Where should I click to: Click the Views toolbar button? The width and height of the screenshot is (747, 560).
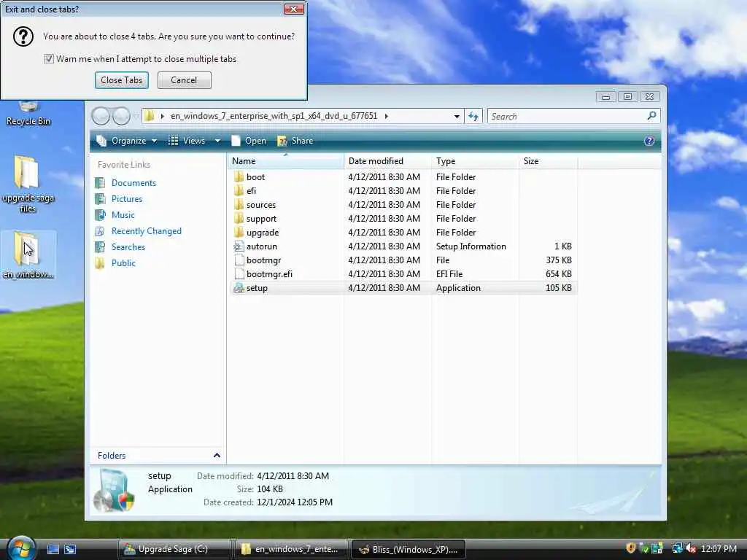pyautogui.click(x=187, y=141)
